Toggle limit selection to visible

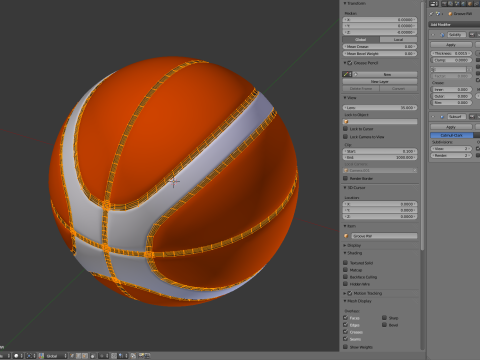[x=93, y=356]
